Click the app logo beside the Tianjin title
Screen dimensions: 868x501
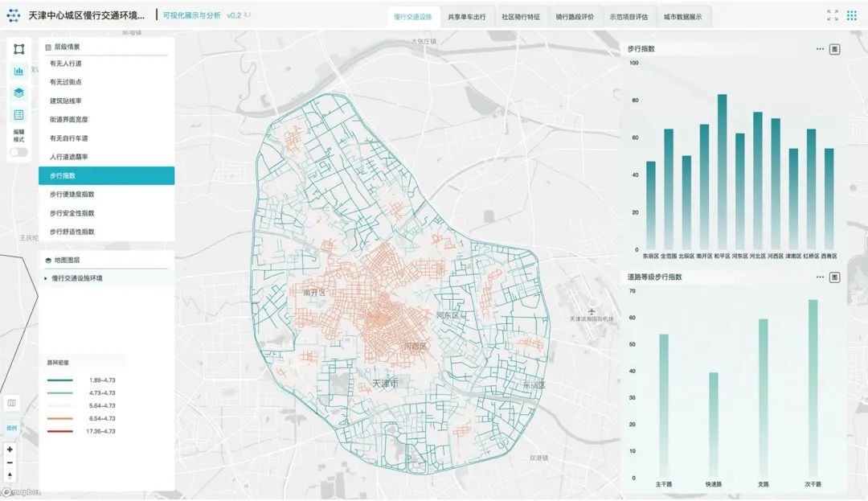(14, 15)
